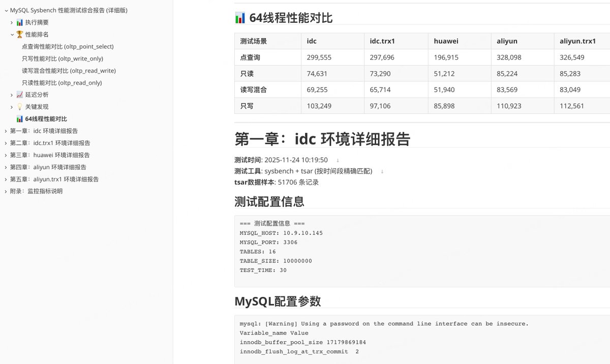Expand the 第四章:aliyun outline chapter
The width and height of the screenshot is (610, 364).
coord(6,167)
